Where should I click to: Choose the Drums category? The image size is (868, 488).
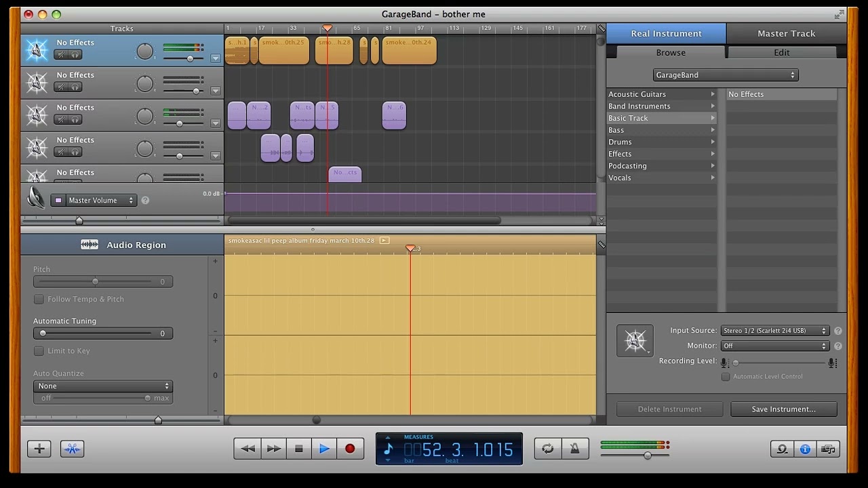(662, 142)
